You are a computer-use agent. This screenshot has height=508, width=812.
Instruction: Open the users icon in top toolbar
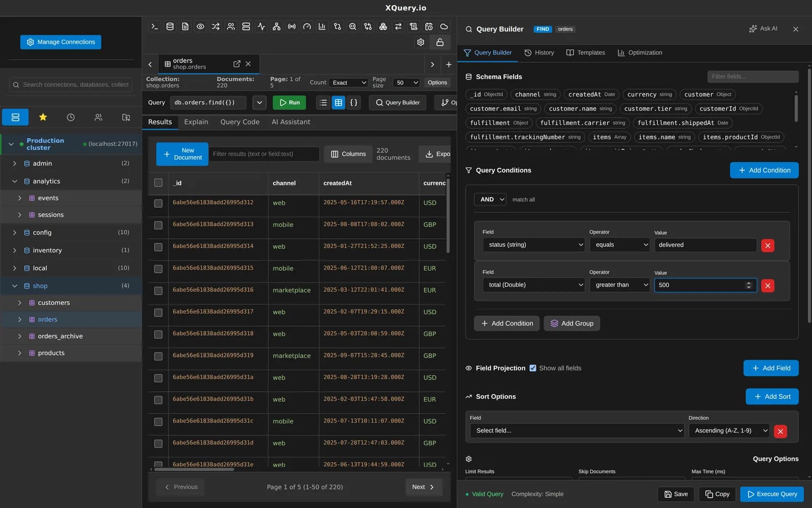pyautogui.click(x=231, y=26)
